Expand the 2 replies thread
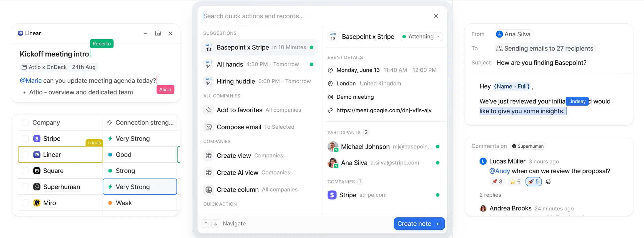The height and width of the screenshot is (238, 644). 490,195
